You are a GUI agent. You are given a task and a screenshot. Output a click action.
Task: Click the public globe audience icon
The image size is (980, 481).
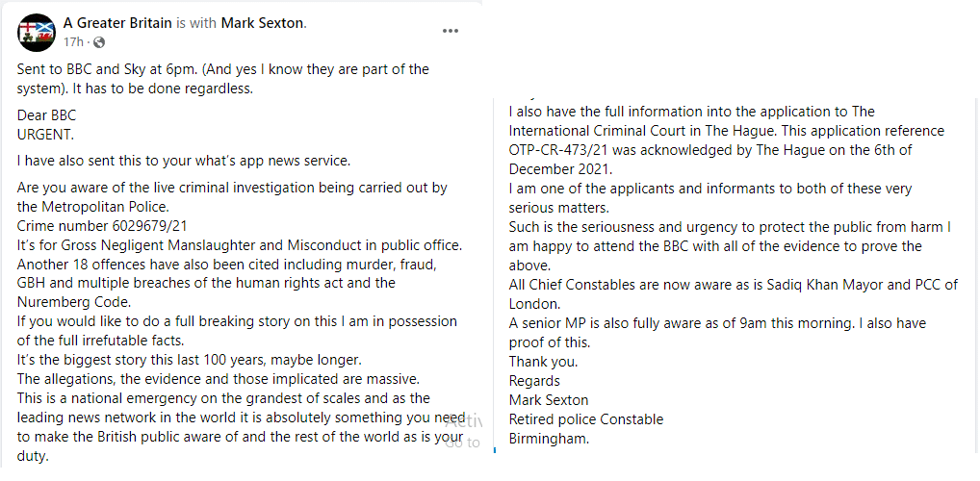[x=99, y=43]
